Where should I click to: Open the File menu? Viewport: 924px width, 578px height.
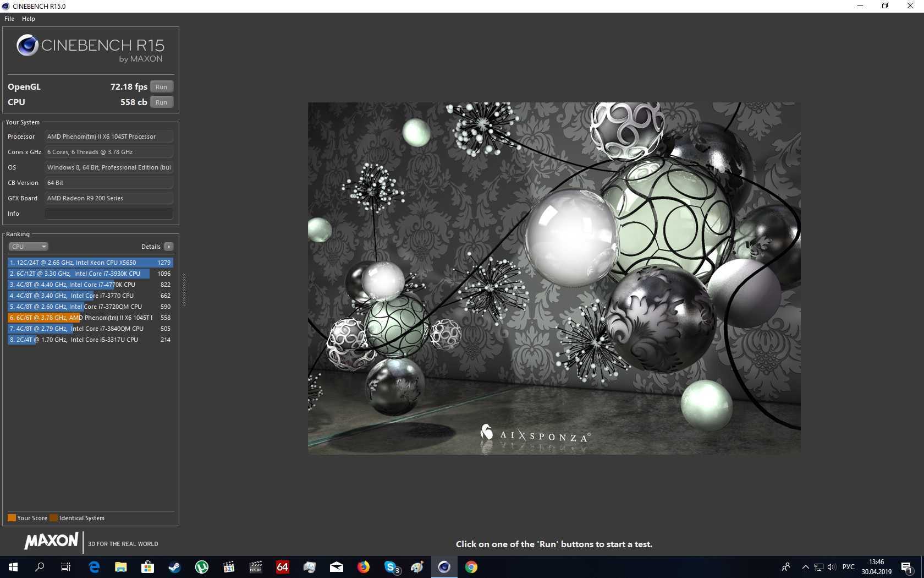click(x=9, y=19)
